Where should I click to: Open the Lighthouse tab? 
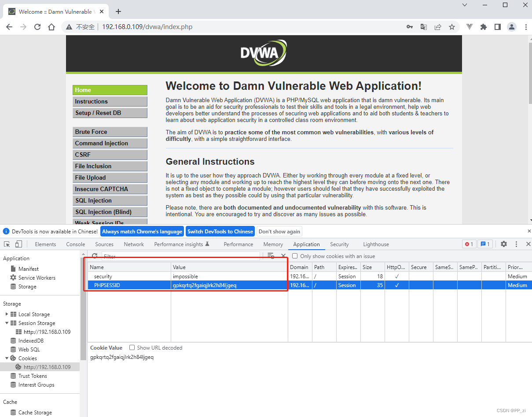376,244
